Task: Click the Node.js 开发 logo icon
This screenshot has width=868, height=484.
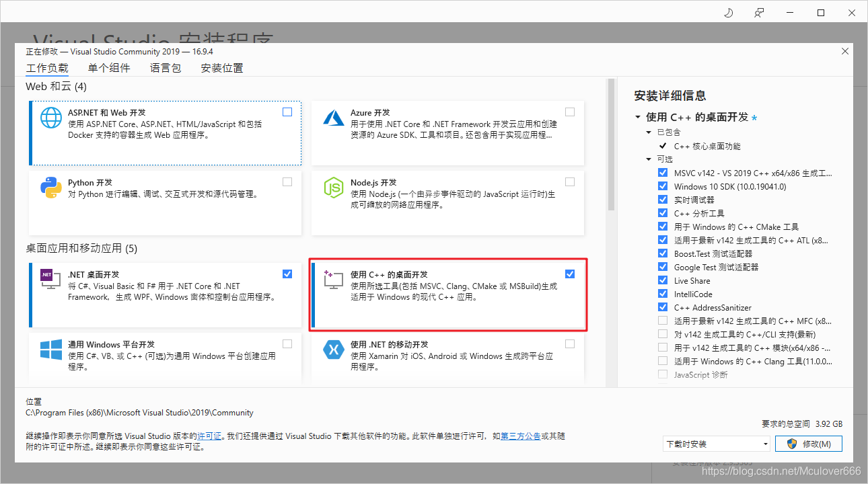Action: (x=334, y=188)
